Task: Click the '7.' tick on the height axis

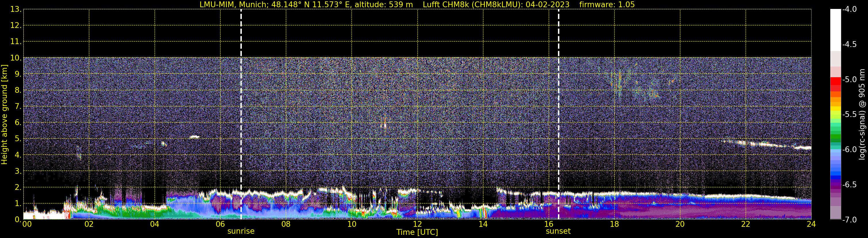Action: [18, 107]
